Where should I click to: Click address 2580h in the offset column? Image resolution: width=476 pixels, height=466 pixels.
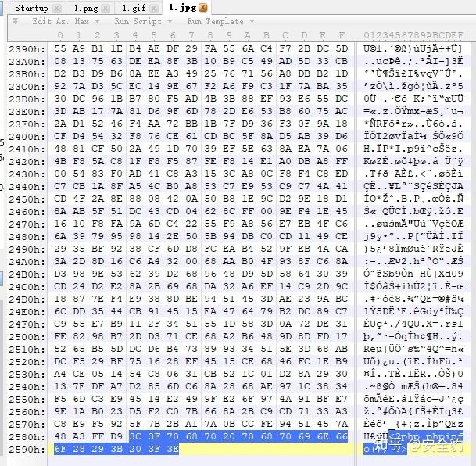27,437
